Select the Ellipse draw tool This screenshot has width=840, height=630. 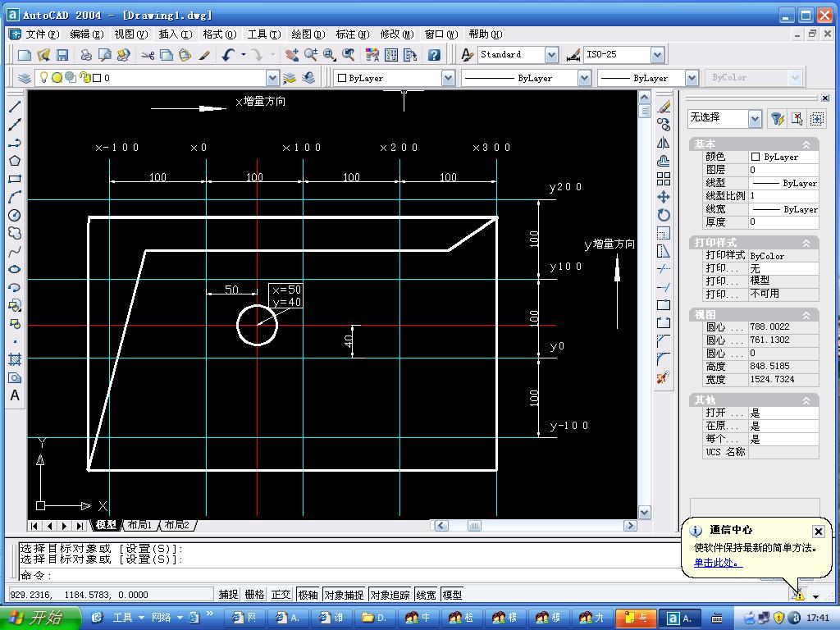point(15,269)
